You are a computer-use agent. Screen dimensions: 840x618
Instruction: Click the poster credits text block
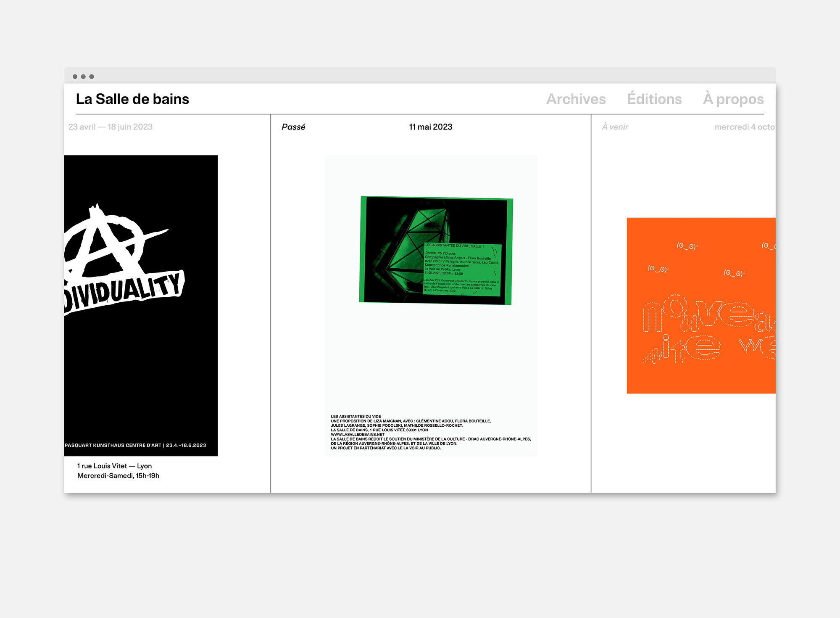[431, 432]
